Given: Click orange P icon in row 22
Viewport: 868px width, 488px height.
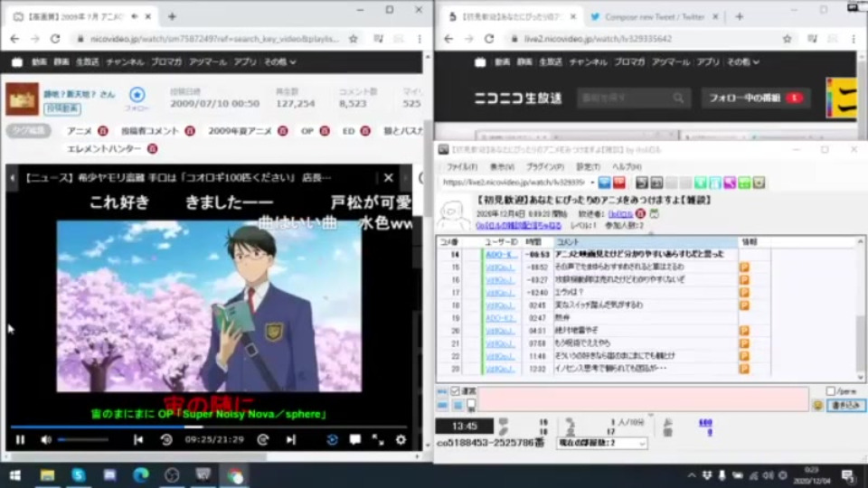Looking at the screenshot, I should pyautogui.click(x=744, y=356).
